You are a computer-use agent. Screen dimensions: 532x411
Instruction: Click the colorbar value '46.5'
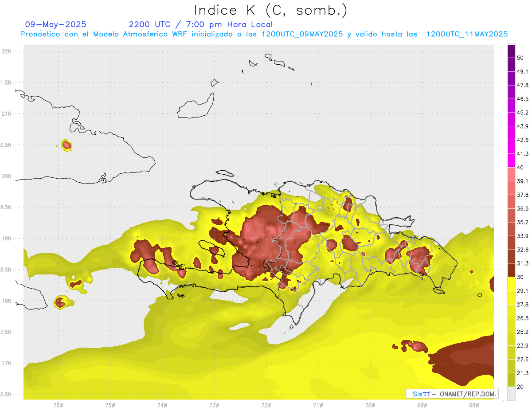coord(523,99)
